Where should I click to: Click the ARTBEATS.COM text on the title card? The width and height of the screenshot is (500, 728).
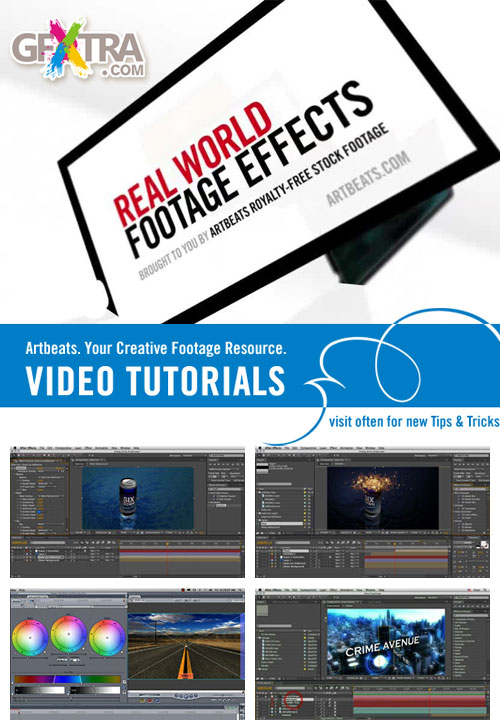coord(369,179)
